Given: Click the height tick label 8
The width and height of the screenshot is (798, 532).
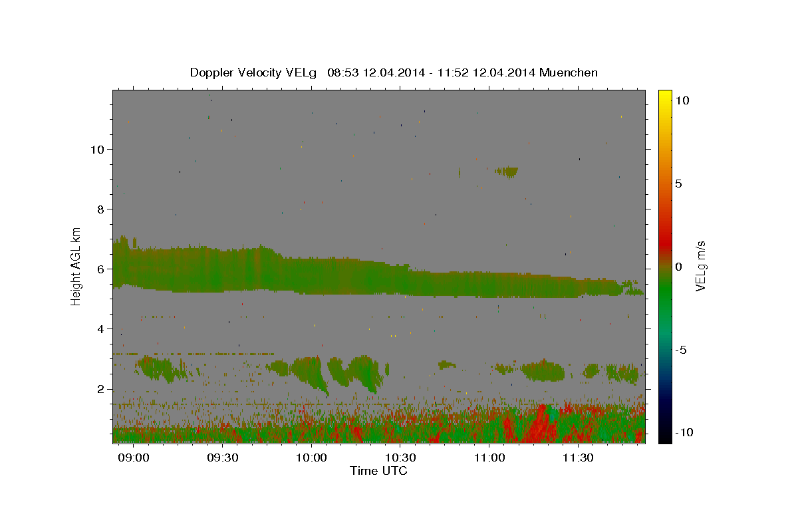Looking at the screenshot, I should 100,209.
